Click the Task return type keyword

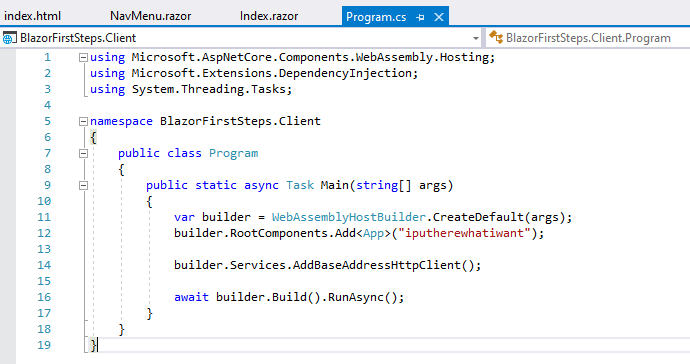300,185
